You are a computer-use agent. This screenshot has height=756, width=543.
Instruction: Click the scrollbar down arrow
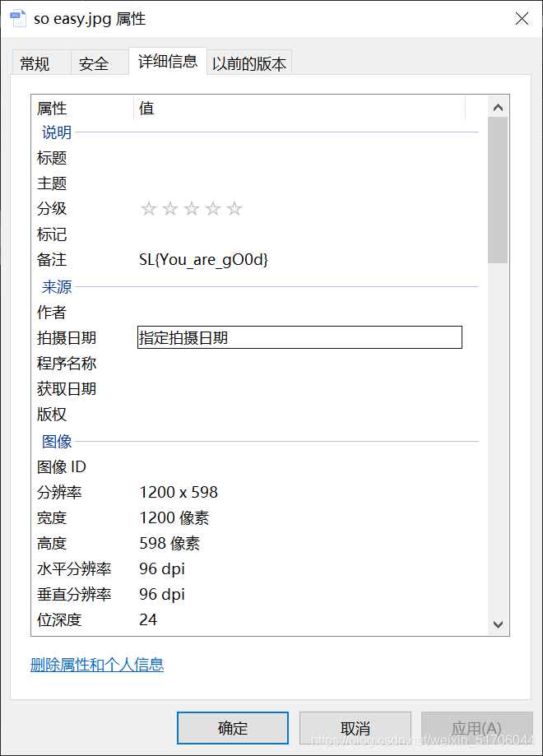(498, 624)
